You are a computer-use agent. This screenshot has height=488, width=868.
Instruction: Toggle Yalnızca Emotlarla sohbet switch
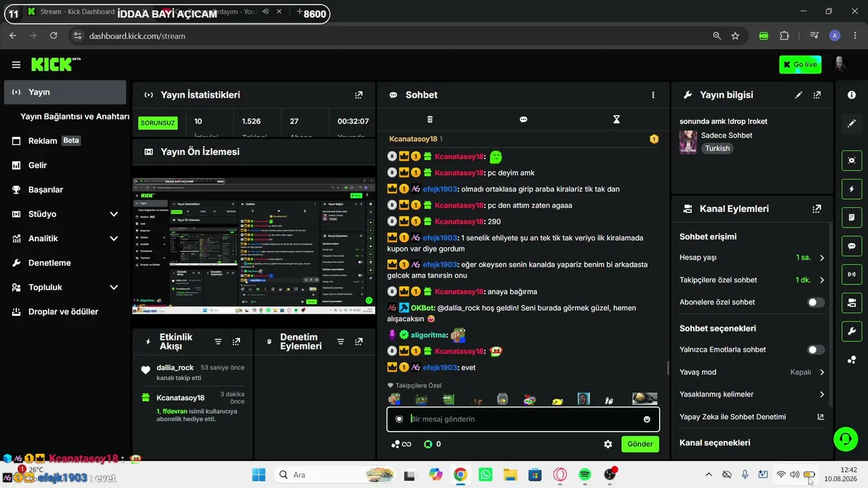[816, 350]
